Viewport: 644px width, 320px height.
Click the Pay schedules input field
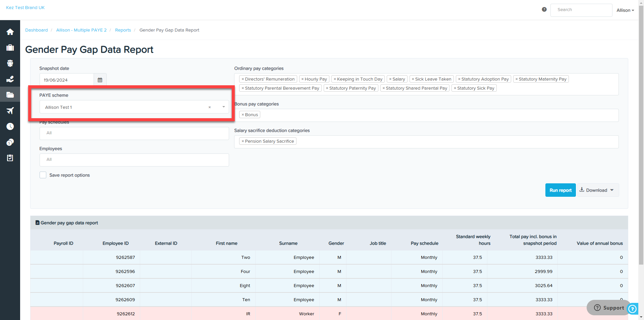coord(134,133)
